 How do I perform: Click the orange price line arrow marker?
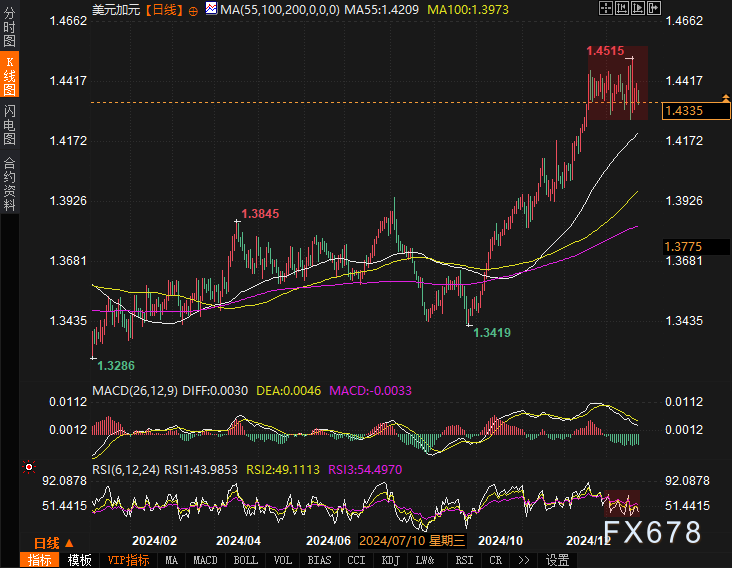[x=726, y=98]
